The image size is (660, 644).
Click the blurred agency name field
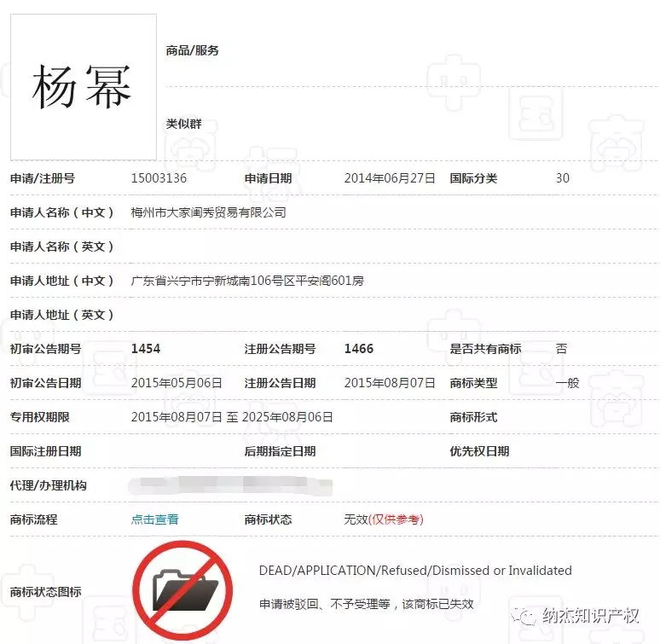click(230, 485)
